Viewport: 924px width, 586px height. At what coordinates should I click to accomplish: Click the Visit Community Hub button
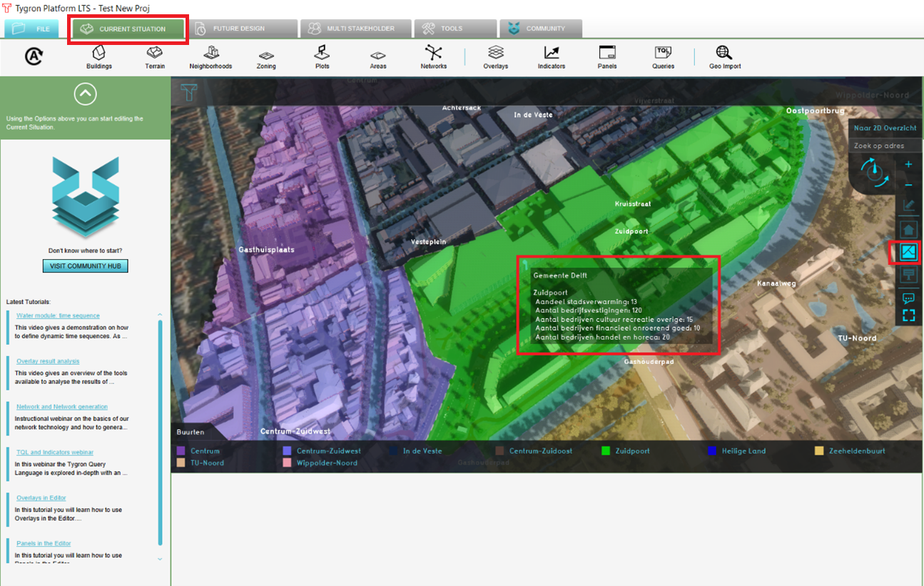point(85,266)
